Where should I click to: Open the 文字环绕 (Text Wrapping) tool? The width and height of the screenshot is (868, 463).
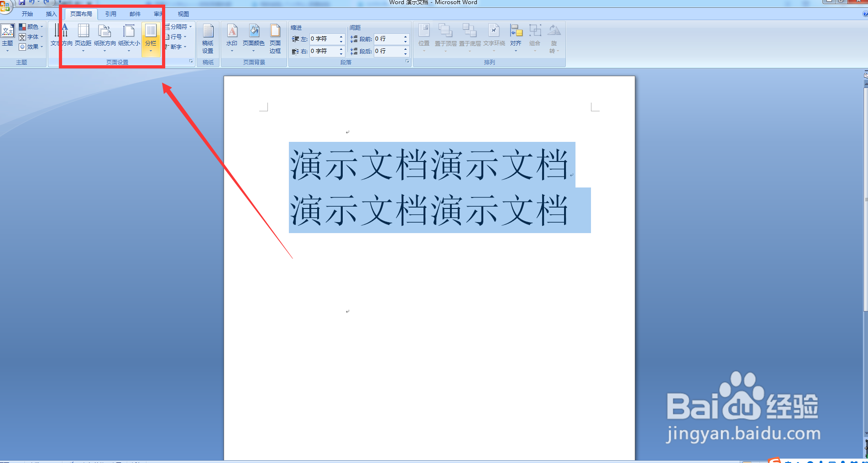coord(494,37)
